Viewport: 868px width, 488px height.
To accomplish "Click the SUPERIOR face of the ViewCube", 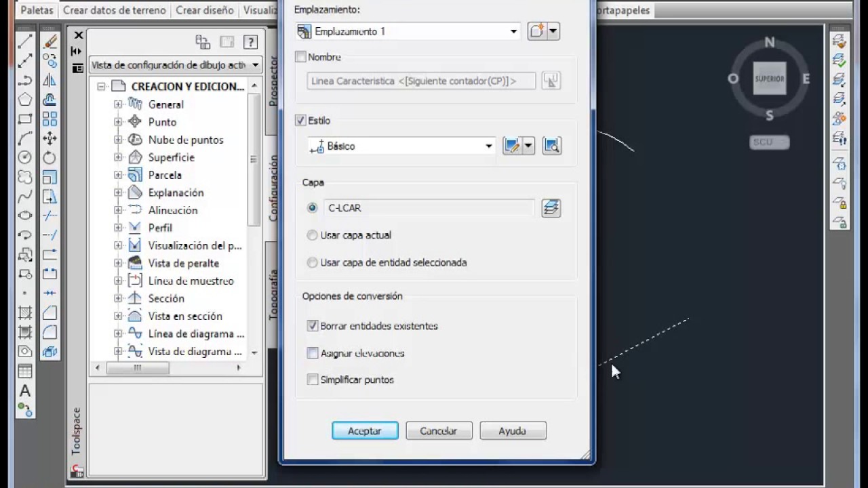I will 770,79.
